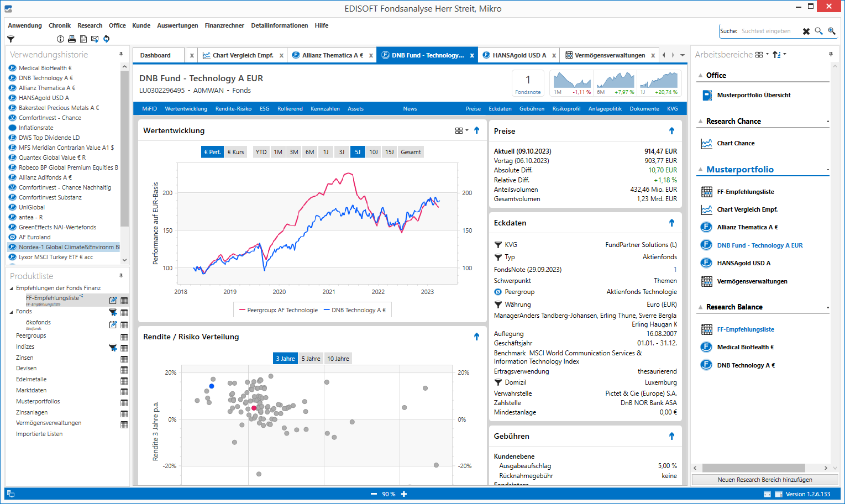Jump to the Risikoprofil section link
The width and height of the screenshot is (845, 504).
[x=566, y=109]
